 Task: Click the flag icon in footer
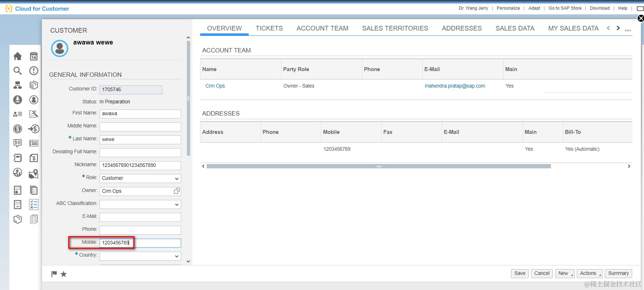tap(54, 274)
